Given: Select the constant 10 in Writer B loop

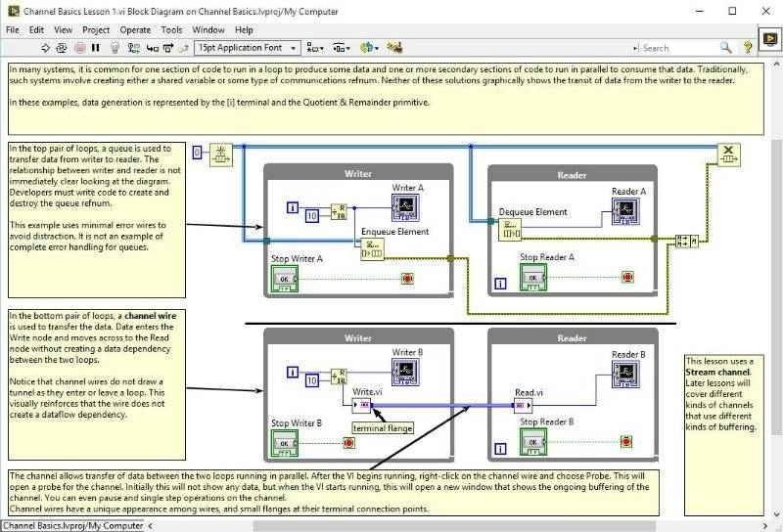Looking at the screenshot, I should (312, 380).
